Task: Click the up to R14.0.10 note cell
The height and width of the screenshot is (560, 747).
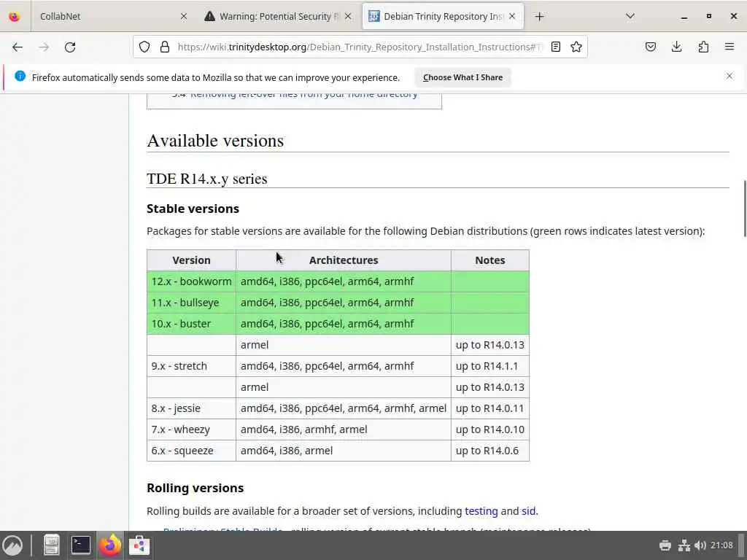Action: (x=490, y=429)
